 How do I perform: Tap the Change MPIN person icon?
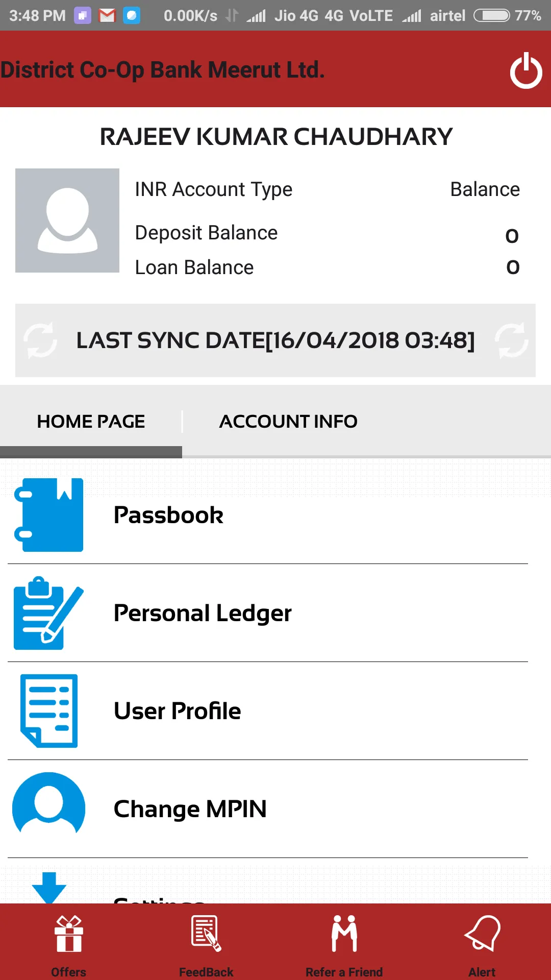pos(49,804)
